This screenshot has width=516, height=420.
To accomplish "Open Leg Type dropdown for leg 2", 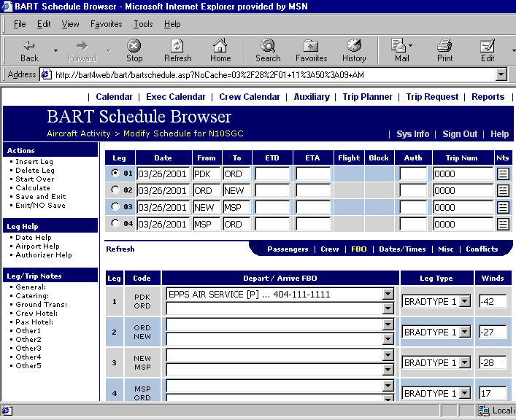I will click(464, 332).
